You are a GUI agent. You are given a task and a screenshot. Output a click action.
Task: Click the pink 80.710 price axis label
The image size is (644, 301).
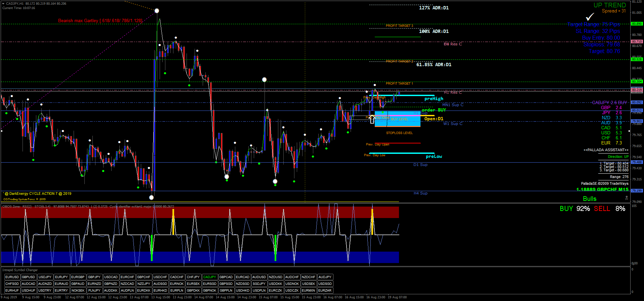click(637, 42)
